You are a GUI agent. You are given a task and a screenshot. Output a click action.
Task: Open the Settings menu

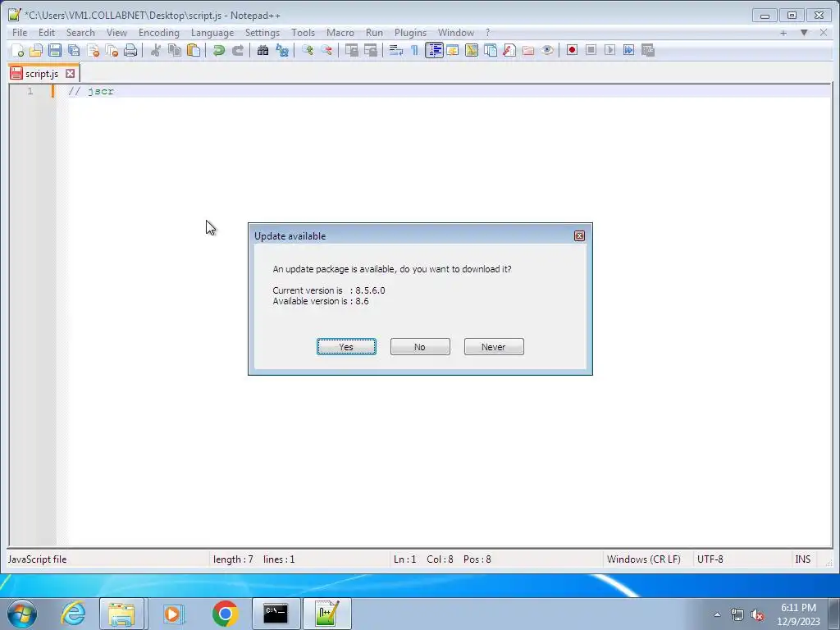pos(262,33)
